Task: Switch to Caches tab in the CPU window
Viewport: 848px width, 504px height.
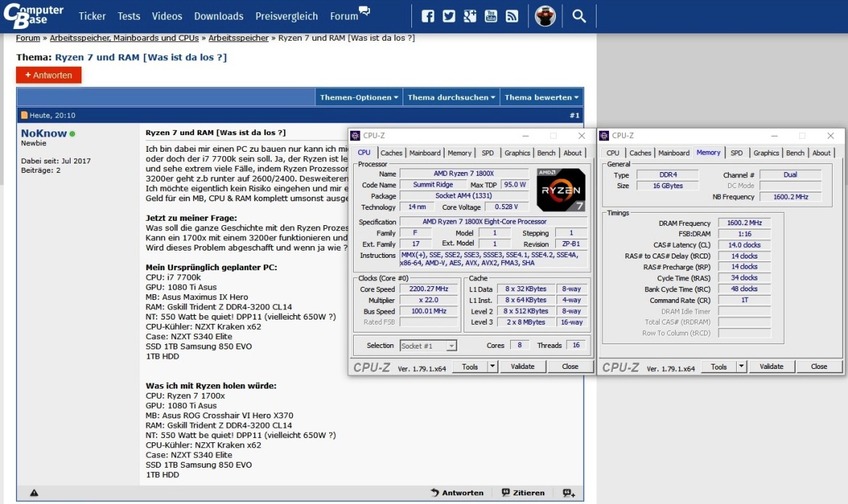Action: pyautogui.click(x=391, y=153)
